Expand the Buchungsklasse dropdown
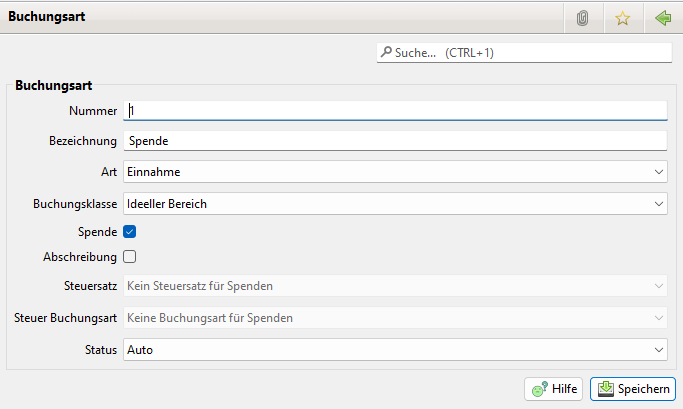Image resolution: width=683 pixels, height=409 pixels. click(x=395, y=204)
